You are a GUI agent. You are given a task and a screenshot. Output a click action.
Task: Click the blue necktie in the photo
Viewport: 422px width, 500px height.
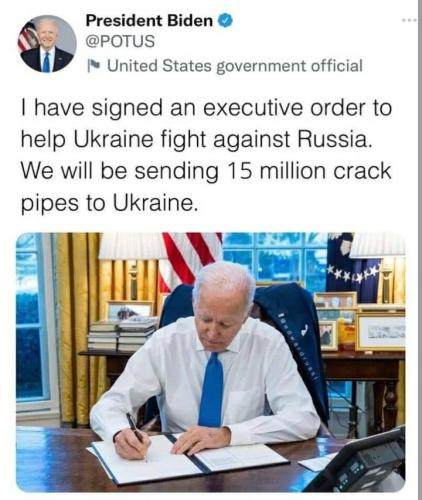211,391
